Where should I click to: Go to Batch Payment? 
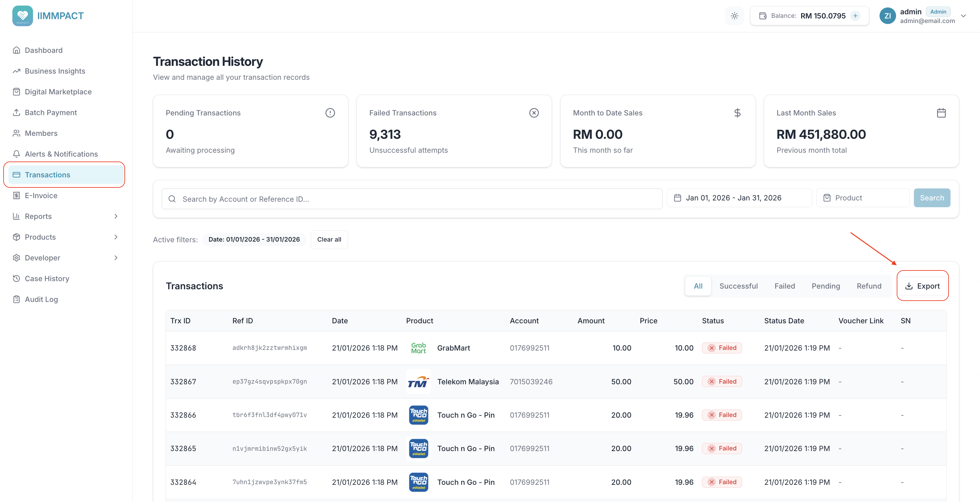click(51, 112)
